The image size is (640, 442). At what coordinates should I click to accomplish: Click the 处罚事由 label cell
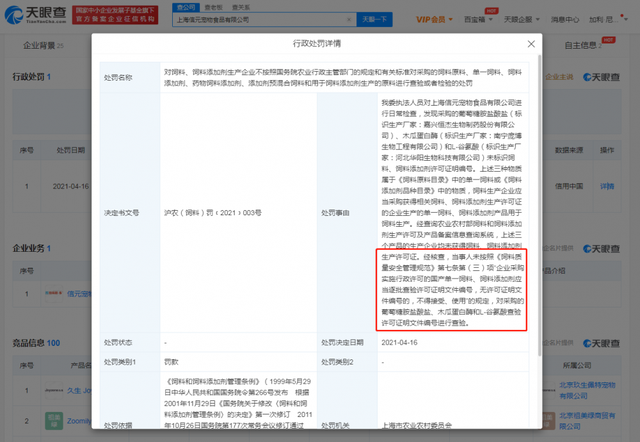click(x=347, y=213)
